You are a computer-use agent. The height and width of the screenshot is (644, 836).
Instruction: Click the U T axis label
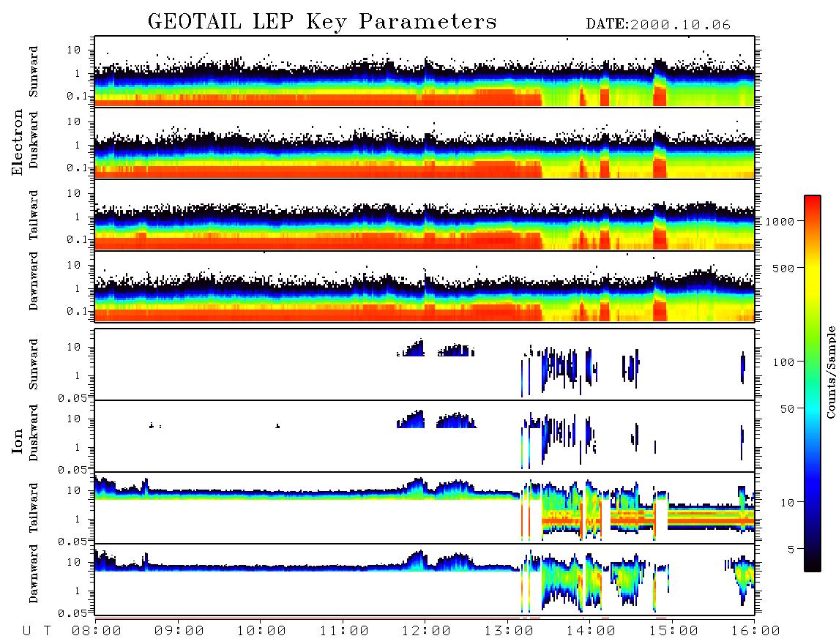[x=37, y=632]
